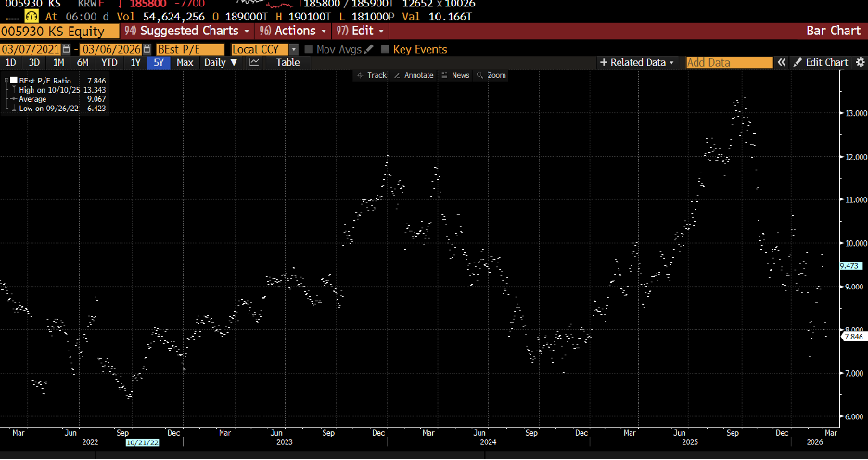Open chart settings gear icon
The width and height of the screenshot is (868, 460).
click(858, 62)
